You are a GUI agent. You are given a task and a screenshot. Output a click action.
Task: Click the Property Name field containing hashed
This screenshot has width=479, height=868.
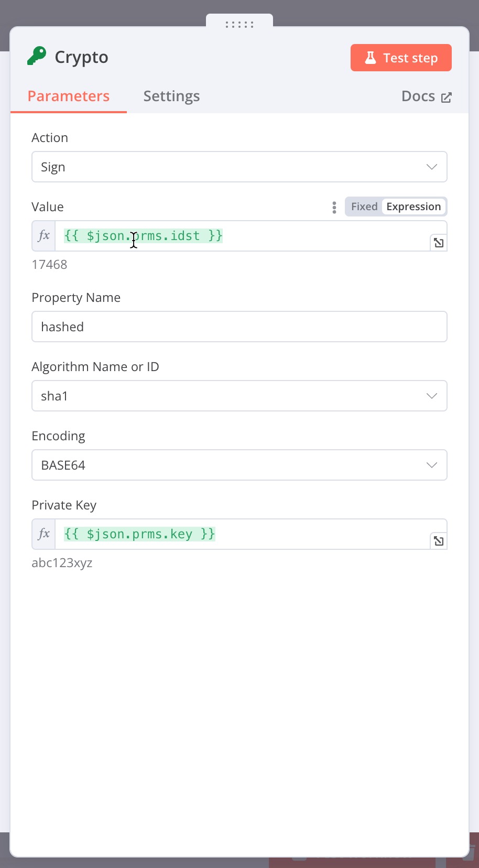[x=239, y=327]
